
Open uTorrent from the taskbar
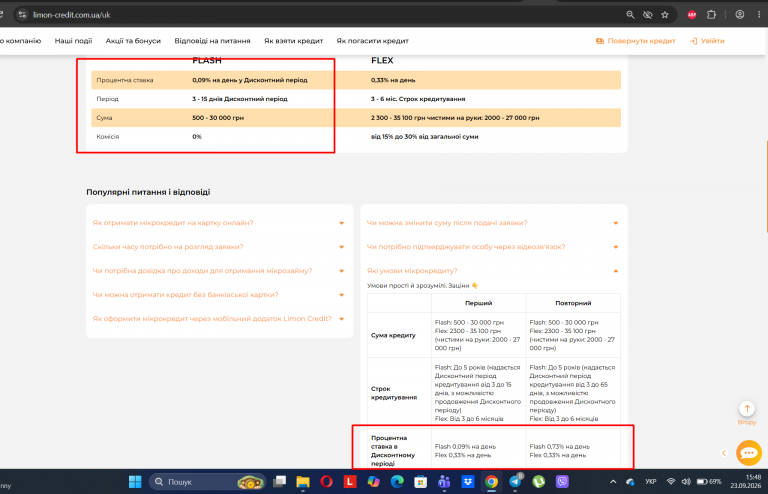[x=539, y=482]
